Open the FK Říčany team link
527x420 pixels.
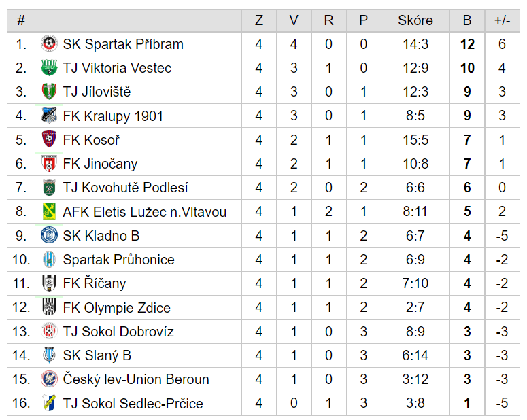95,283
